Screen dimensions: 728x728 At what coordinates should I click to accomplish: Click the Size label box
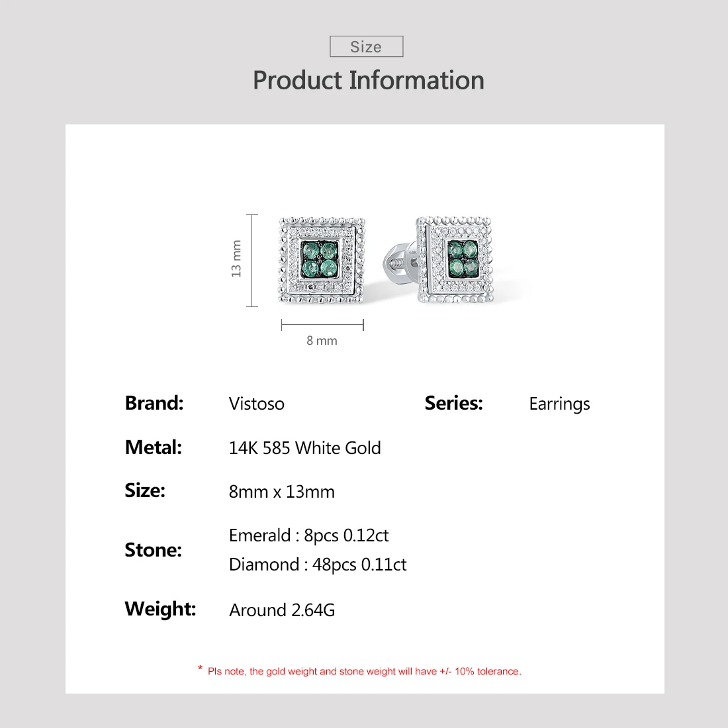[x=367, y=46]
